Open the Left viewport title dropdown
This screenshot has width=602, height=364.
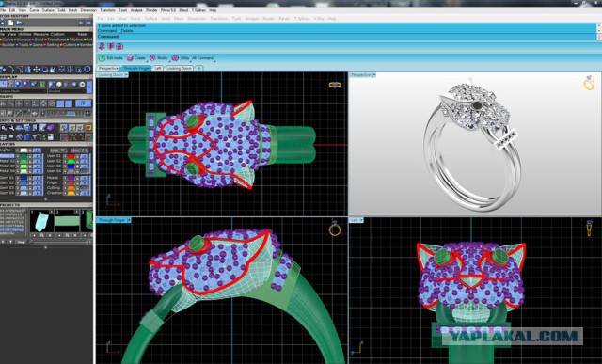[x=361, y=220]
